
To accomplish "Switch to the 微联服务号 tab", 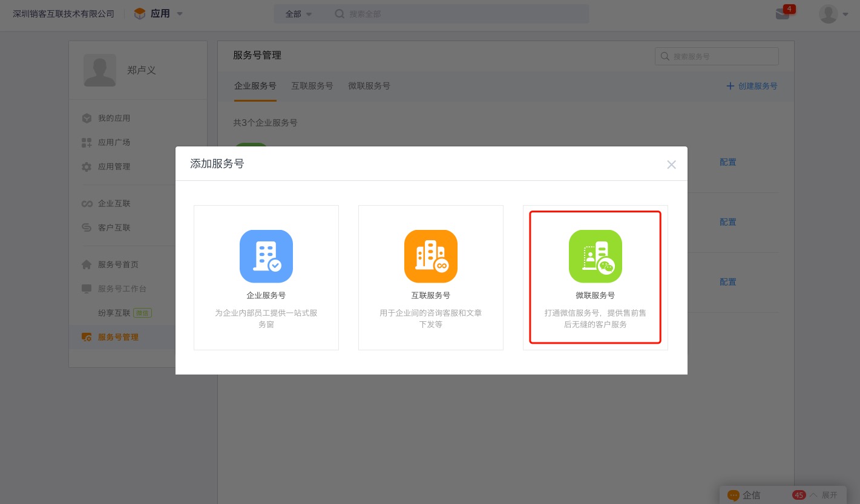I will pyautogui.click(x=369, y=86).
